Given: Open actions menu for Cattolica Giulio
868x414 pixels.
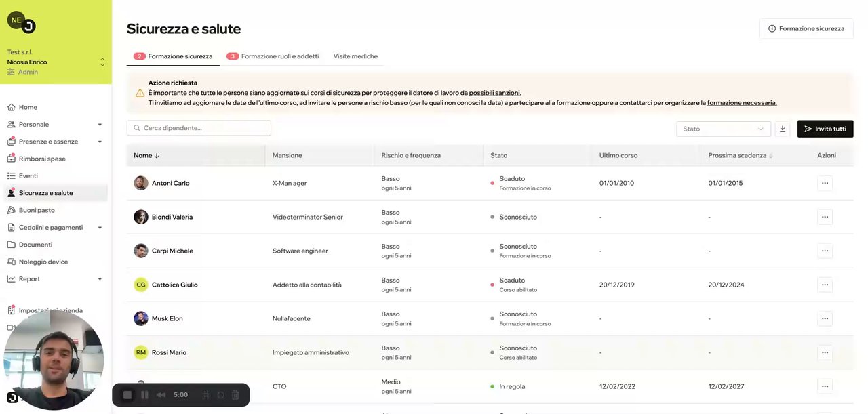Looking at the screenshot, I should pos(825,285).
